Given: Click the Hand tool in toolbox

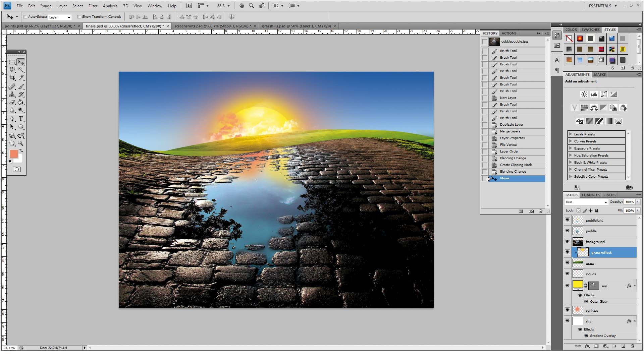Looking at the screenshot, I should (x=12, y=143).
